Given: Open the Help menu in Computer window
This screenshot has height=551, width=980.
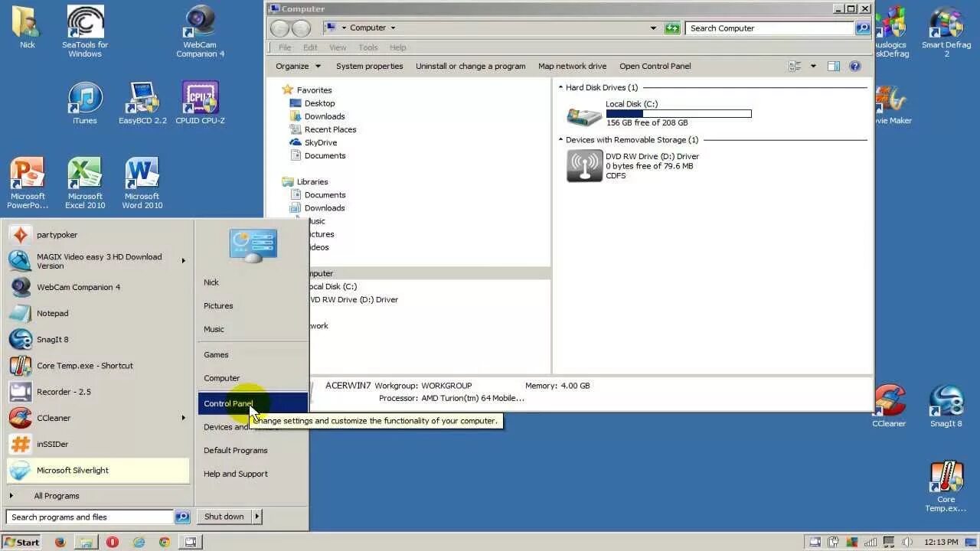Looking at the screenshot, I should click(398, 47).
